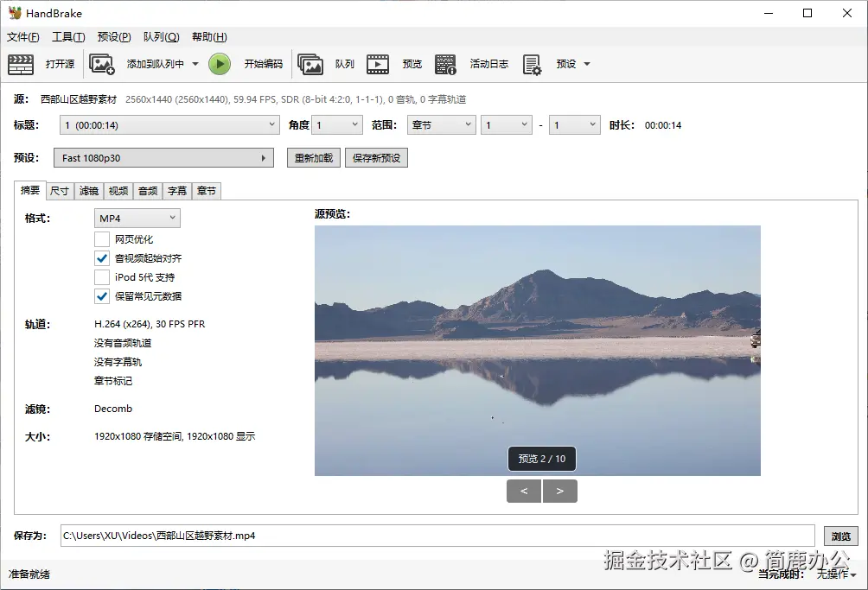
Task: Show next preview image
Action: 560,491
